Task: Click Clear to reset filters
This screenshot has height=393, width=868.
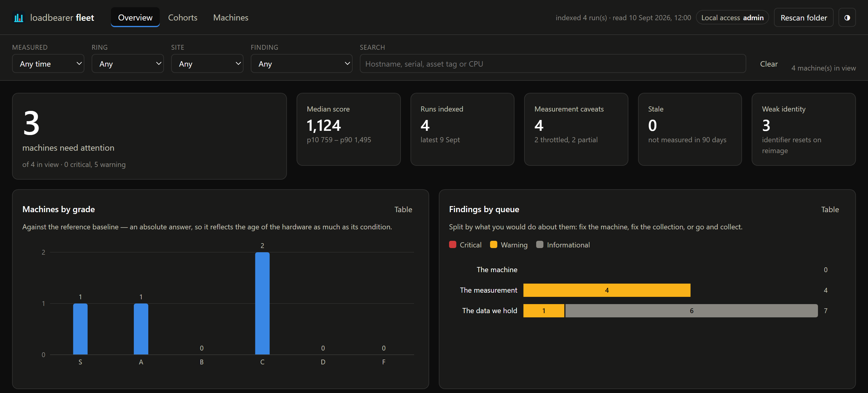Action: pos(769,64)
